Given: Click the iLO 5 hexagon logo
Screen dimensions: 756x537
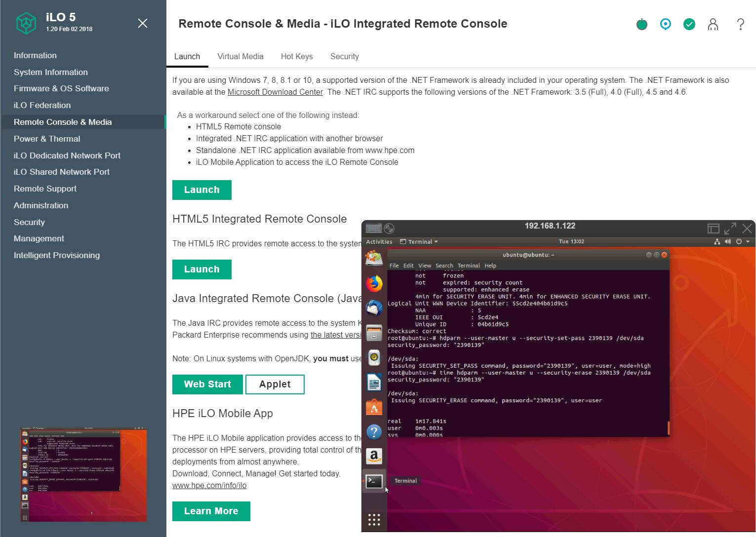Looking at the screenshot, I should (x=26, y=23).
